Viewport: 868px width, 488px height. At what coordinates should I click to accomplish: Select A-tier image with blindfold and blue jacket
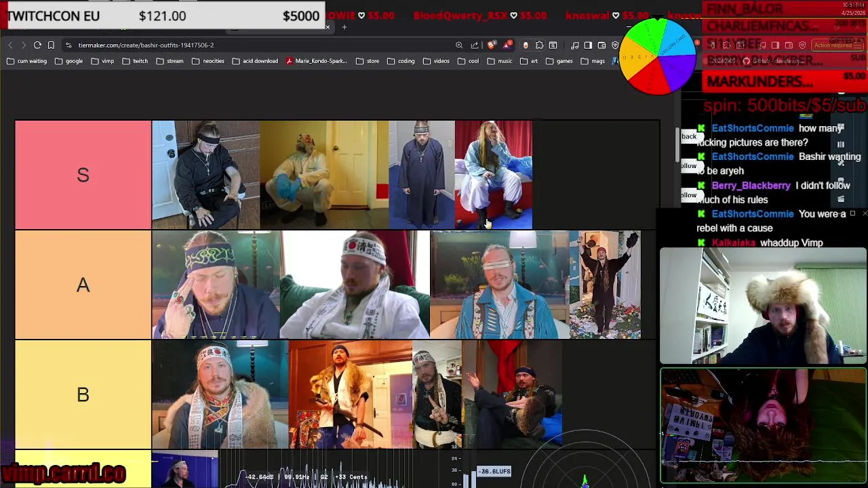pyautogui.click(x=500, y=285)
